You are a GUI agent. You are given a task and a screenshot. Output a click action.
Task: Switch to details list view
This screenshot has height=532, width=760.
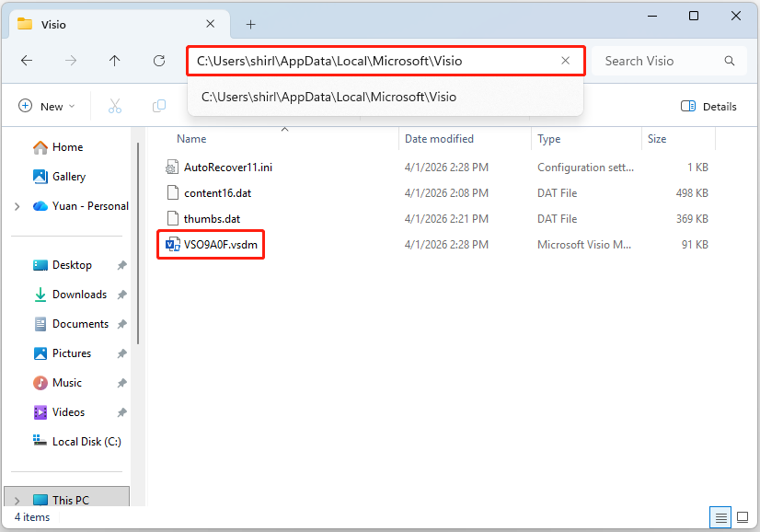pyautogui.click(x=720, y=517)
